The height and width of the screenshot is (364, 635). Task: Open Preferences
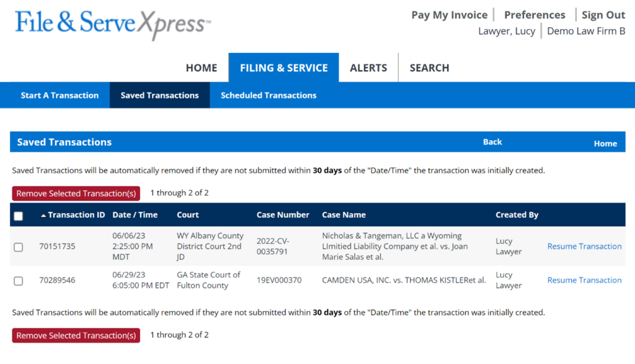tap(534, 14)
